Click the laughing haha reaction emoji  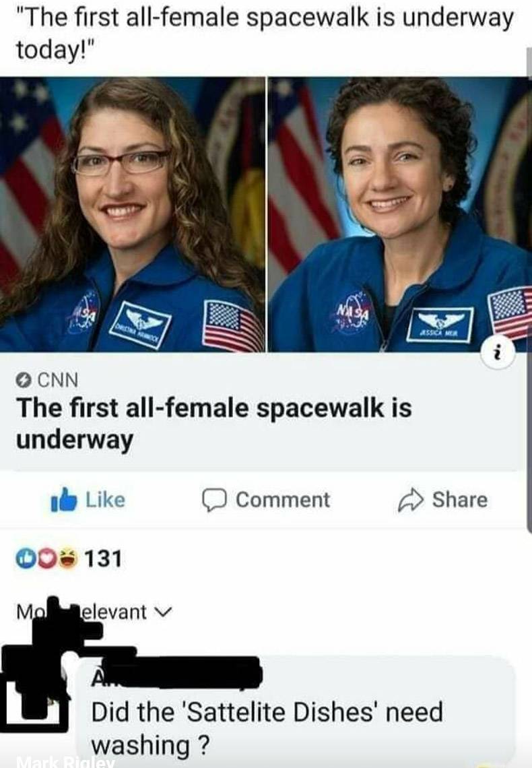click(67, 558)
